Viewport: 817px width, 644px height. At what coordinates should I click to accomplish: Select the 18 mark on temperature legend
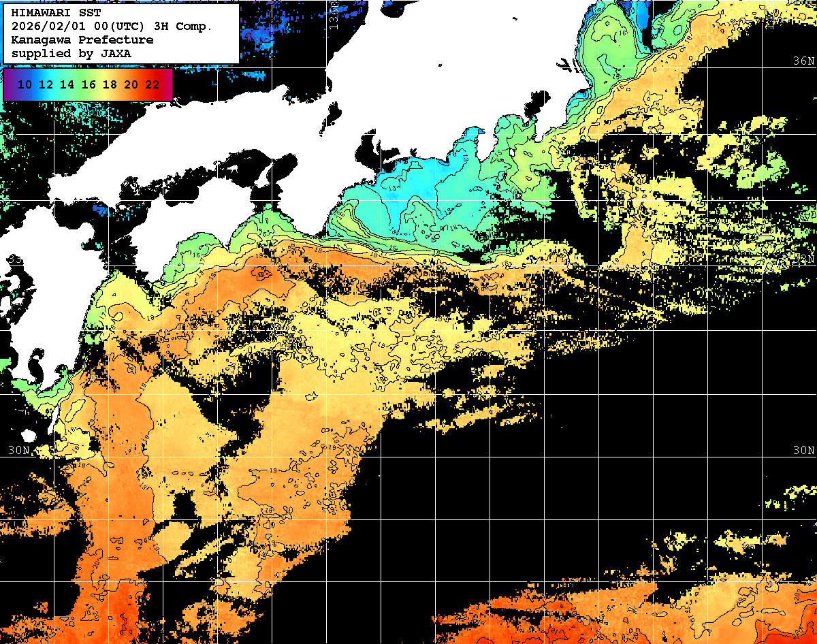[110, 84]
